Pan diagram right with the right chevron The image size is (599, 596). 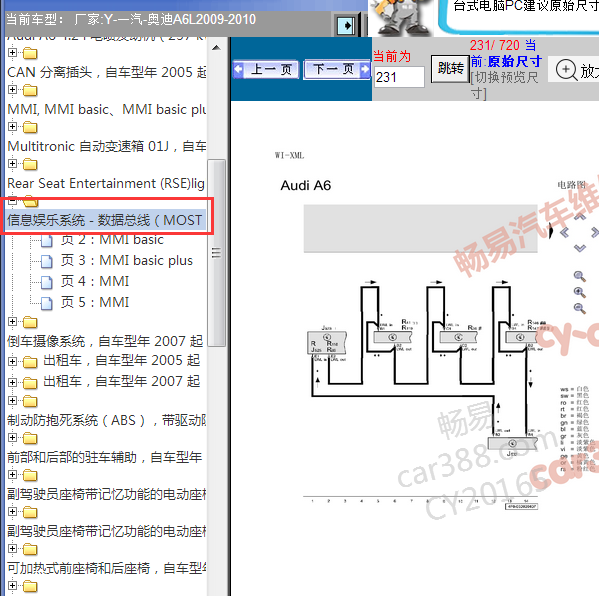[594, 232]
